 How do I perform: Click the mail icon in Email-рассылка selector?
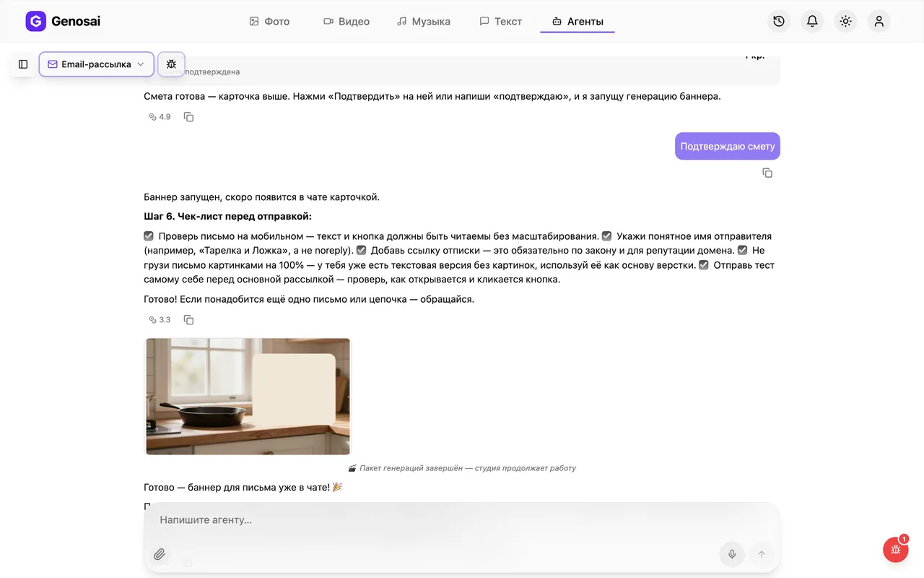tap(53, 64)
